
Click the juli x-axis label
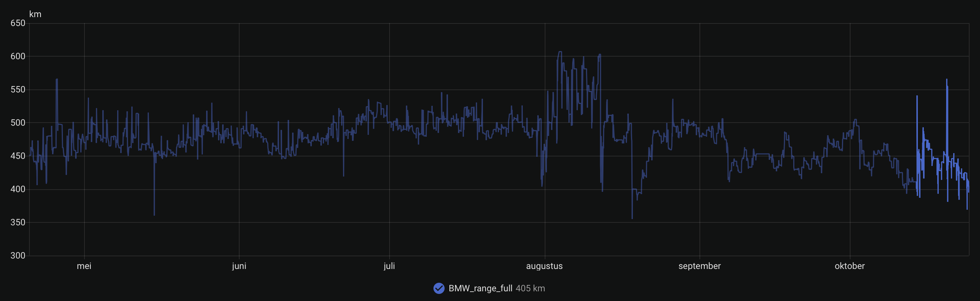point(389,266)
